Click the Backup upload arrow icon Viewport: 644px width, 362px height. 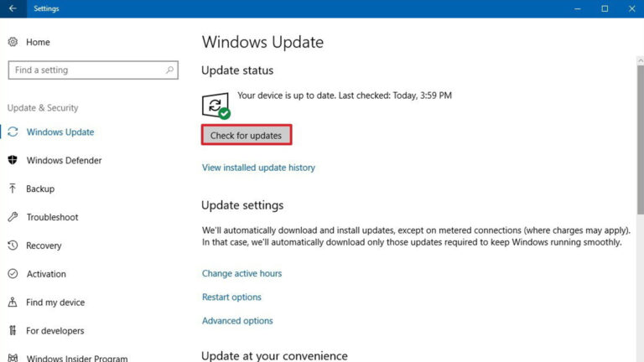[13, 189]
